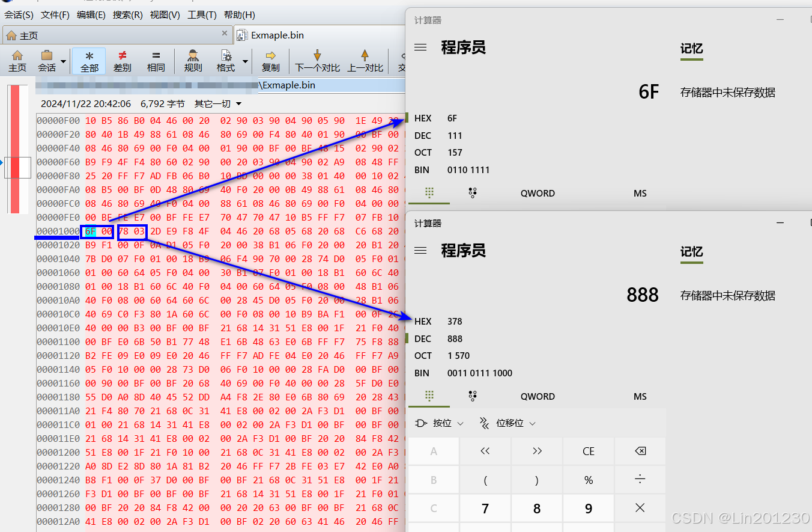Cycle QWORD word size in 6F calculator

[538, 193]
